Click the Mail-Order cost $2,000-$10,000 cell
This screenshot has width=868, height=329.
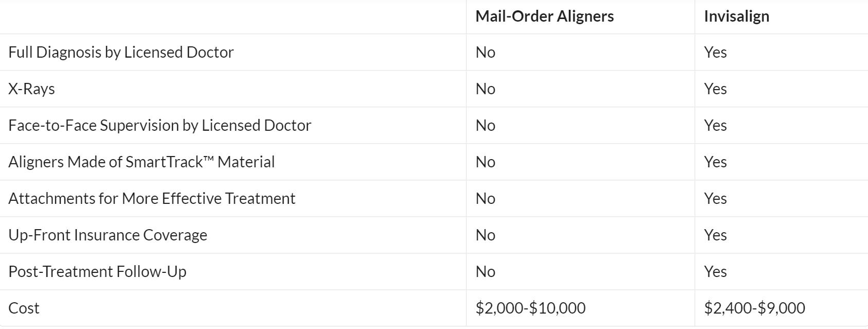pos(530,308)
